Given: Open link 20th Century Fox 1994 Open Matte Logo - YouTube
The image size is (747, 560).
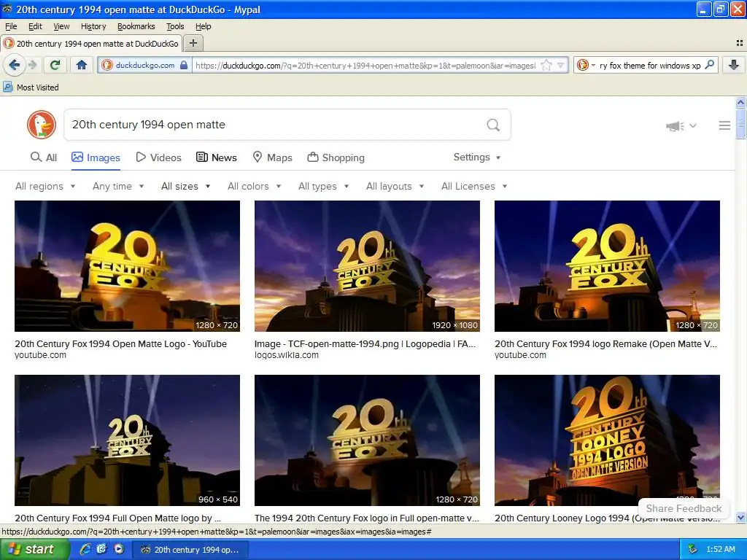Looking at the screenshot, I should (x=120, y=344).
